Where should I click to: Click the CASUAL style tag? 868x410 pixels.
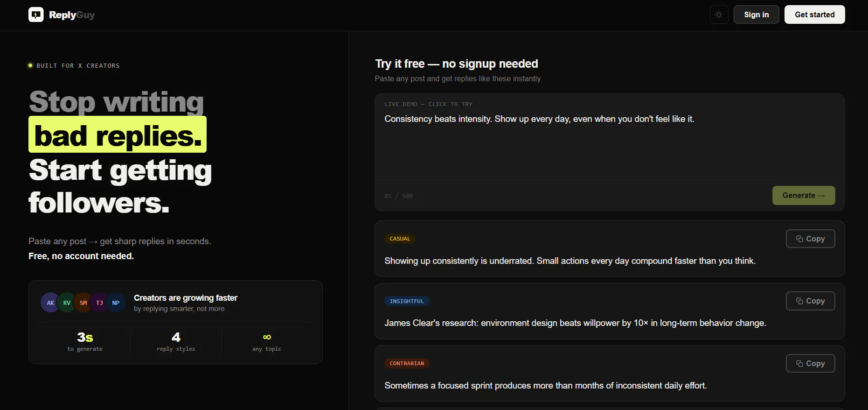click(400, 239)
